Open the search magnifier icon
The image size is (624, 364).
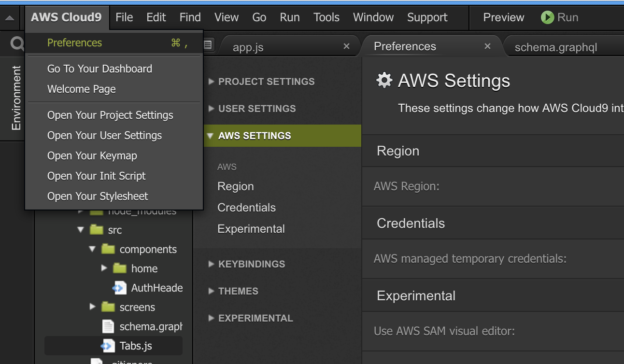[17, 44]
